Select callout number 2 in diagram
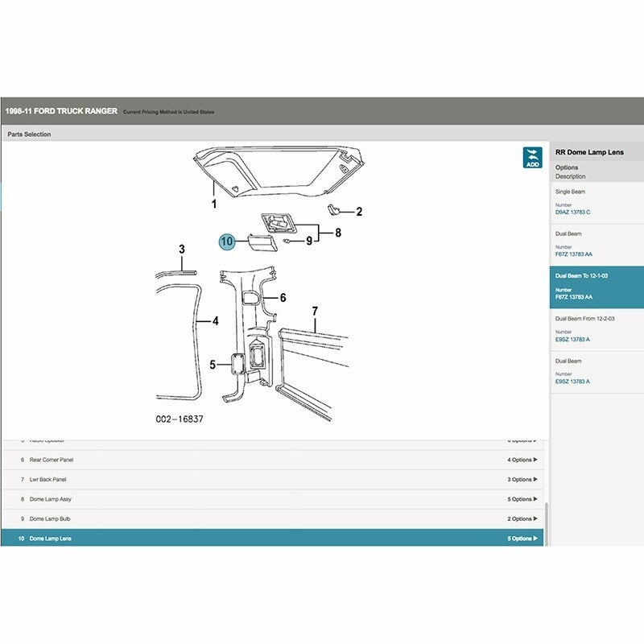The image size is (644, 644). [359, 212]
